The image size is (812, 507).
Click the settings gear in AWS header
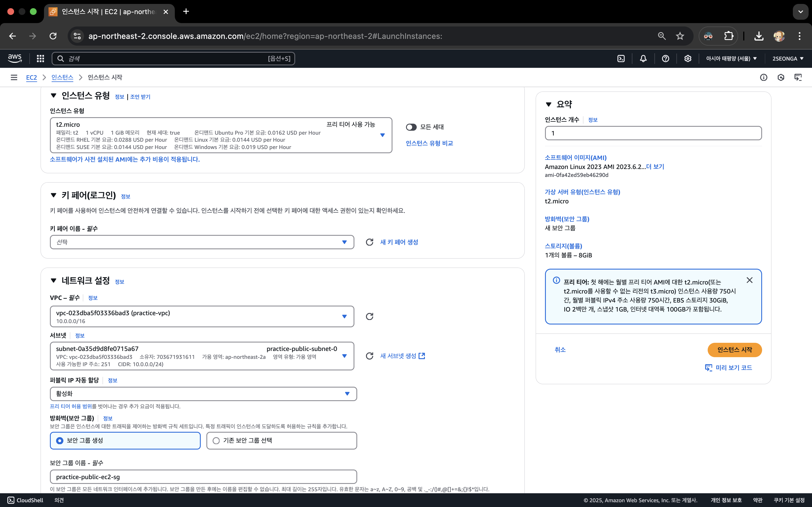(x=687, y=59)
